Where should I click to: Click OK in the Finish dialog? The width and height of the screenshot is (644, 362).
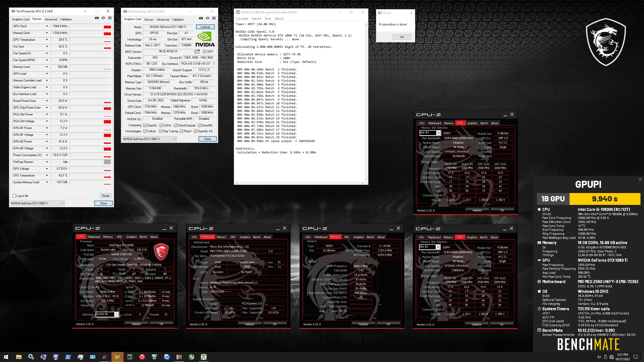click(x=402, y=37)
